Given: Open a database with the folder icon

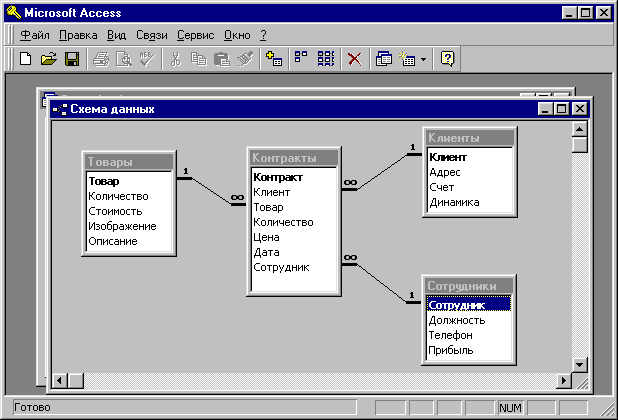Looking at the screenshot, I should (x=49, y=59).
